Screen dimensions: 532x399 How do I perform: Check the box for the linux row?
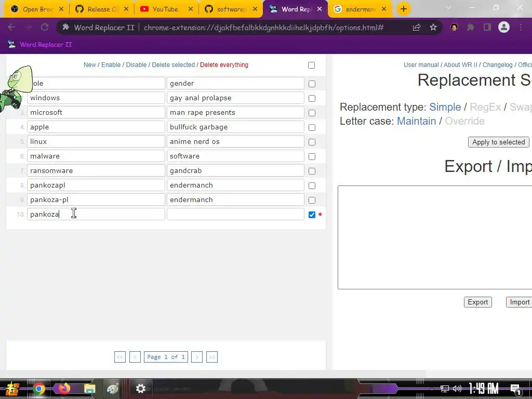click(x=312, y=142)
